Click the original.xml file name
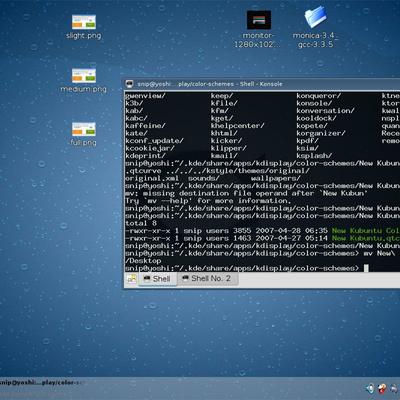 [152, 178]
